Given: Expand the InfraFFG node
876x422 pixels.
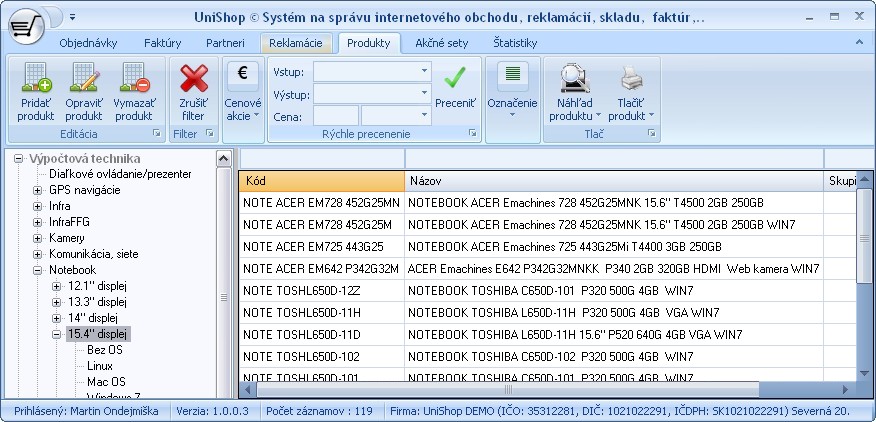Looking at the screenshot, I should (x=37, y=222).
